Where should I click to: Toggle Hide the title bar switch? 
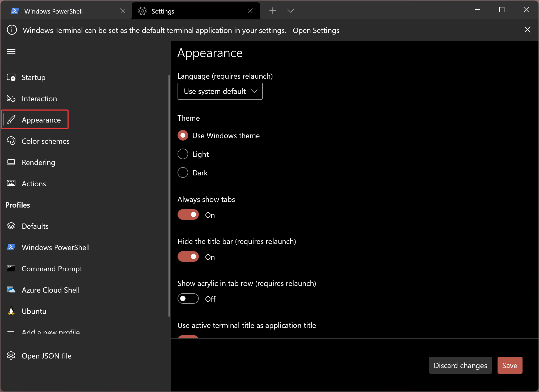coord(188,257)
